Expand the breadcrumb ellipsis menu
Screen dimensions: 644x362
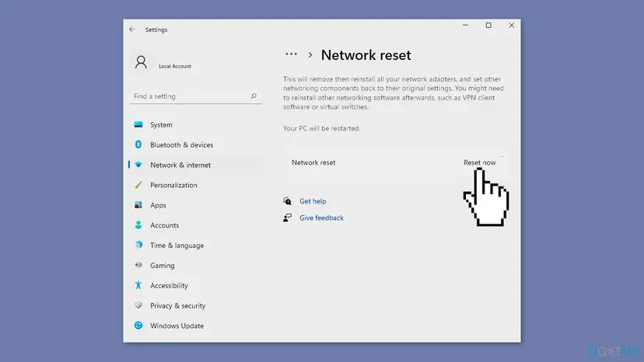pyautogui.click(x=291, y=54)
